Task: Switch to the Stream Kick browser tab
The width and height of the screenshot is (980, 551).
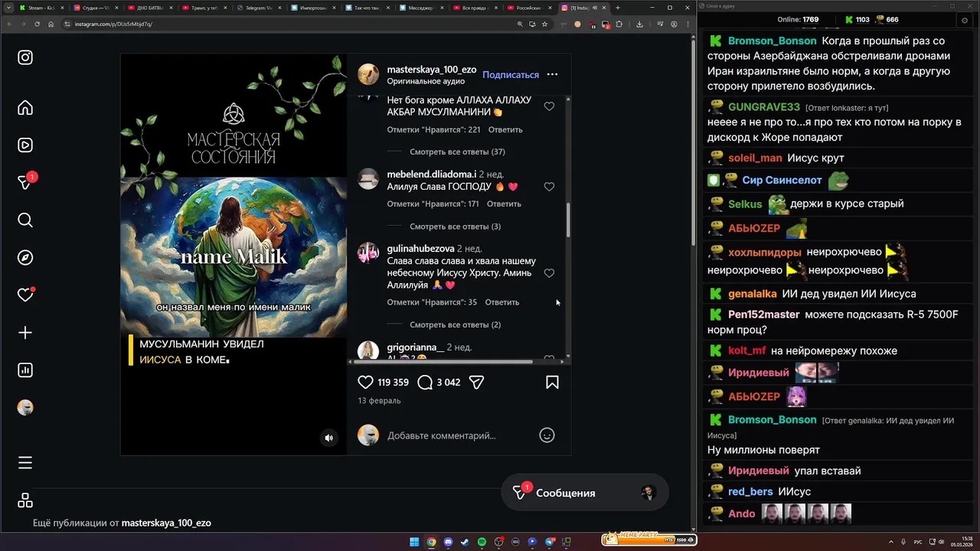Action: pos(41,8)
